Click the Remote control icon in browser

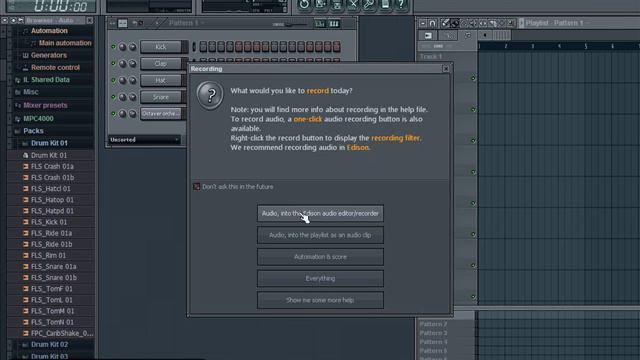(25, 68)
